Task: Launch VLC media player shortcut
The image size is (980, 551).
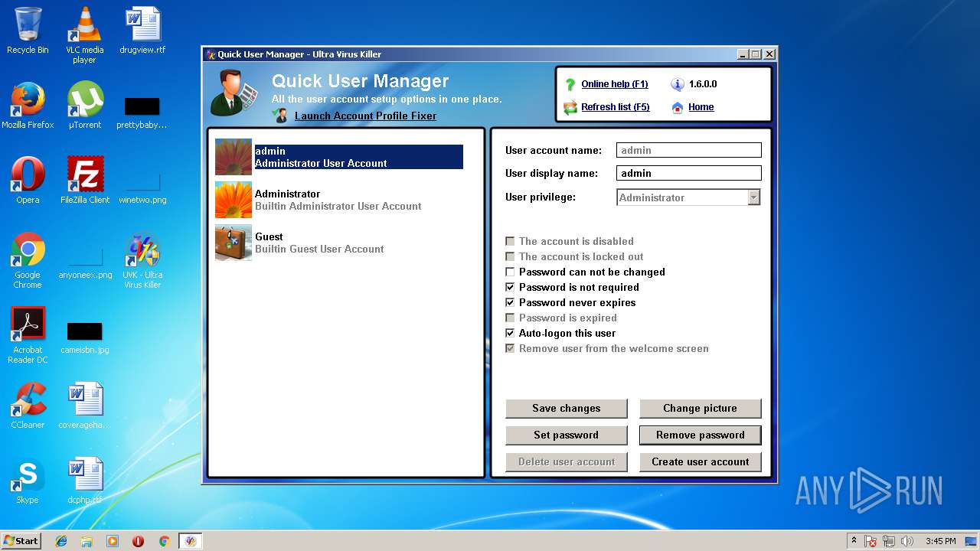Action: pyautogui.click(x=84, y=34)
